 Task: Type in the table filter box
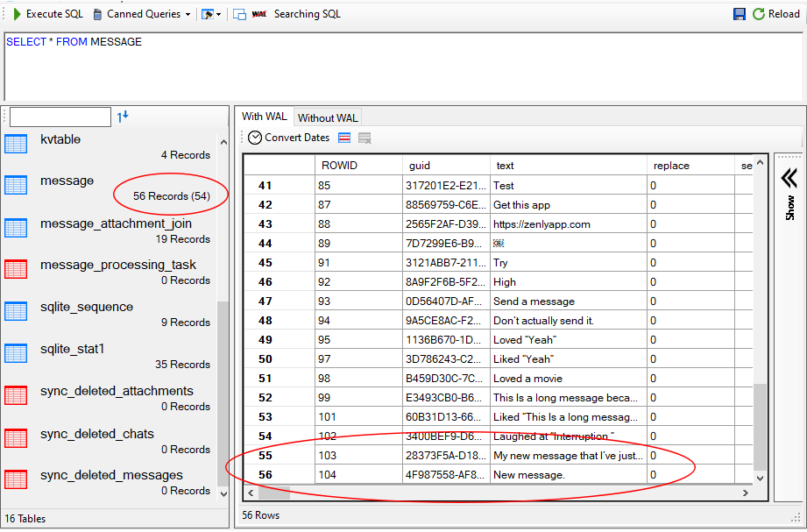[60, 117]
